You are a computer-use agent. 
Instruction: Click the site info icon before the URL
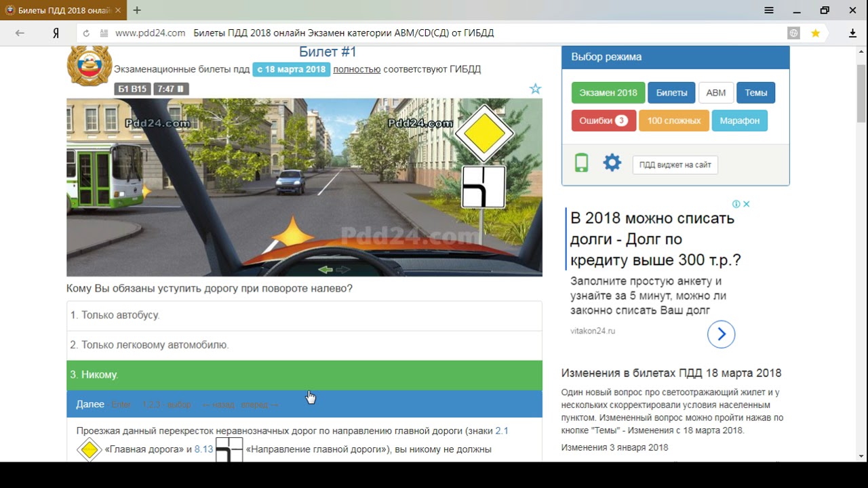(104, 33)
